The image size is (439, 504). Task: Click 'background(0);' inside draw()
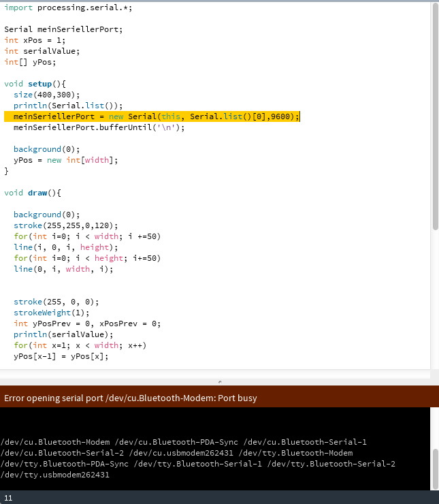point(46,215)
